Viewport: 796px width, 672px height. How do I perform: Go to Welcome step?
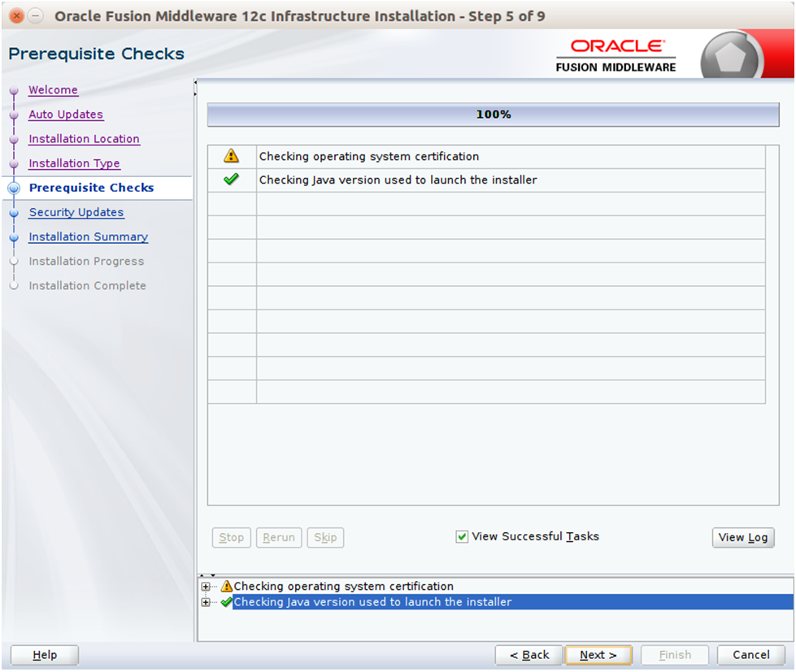tap(54, 89)
